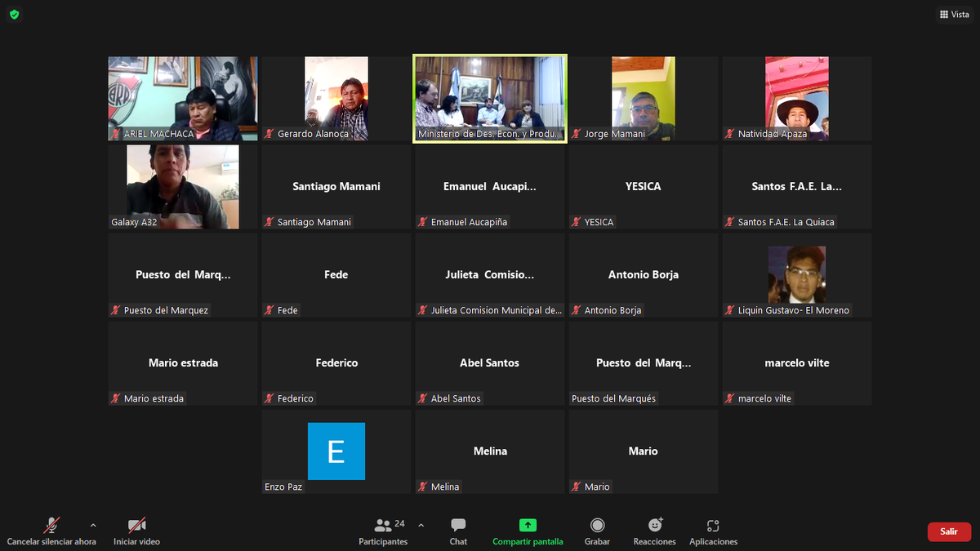Click the Liquin Gustavo- El Moreno name label
Viewport: 980px width, 551px height.
[x=794, y=310]
